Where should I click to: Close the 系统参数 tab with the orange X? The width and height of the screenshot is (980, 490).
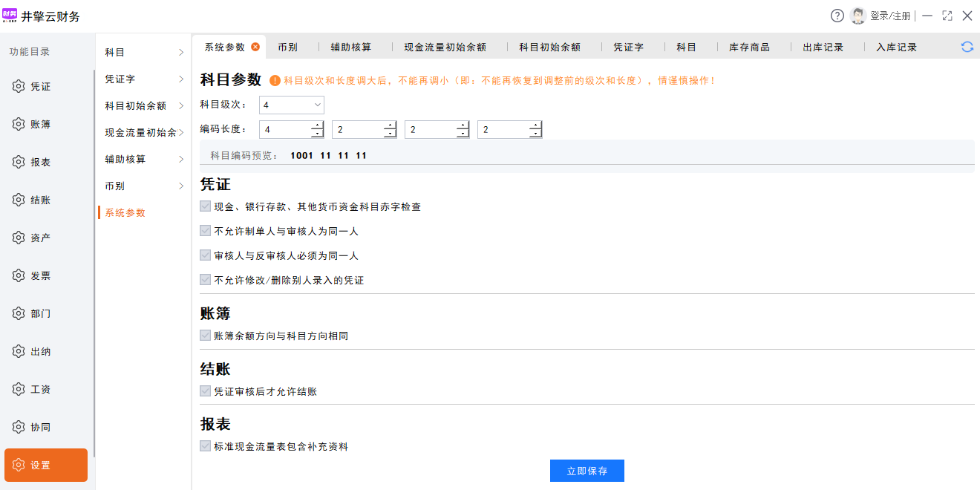click(x=255, y=47)
